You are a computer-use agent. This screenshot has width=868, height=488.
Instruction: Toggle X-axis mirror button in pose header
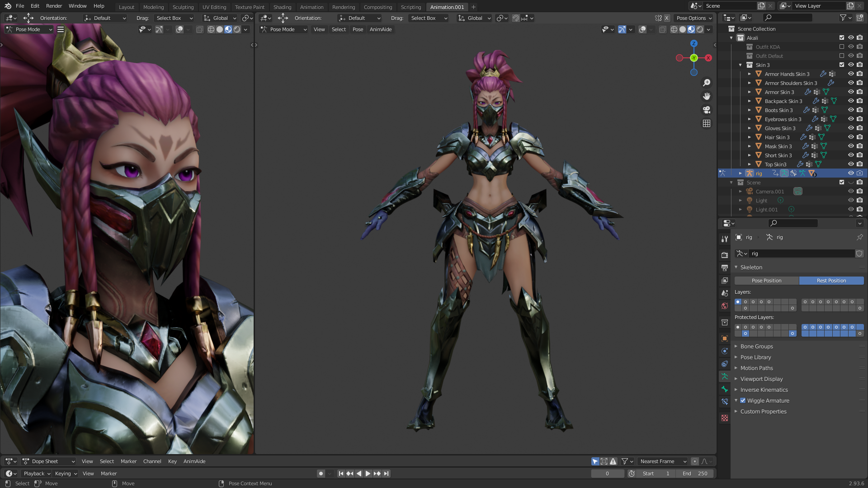point(667,18)
